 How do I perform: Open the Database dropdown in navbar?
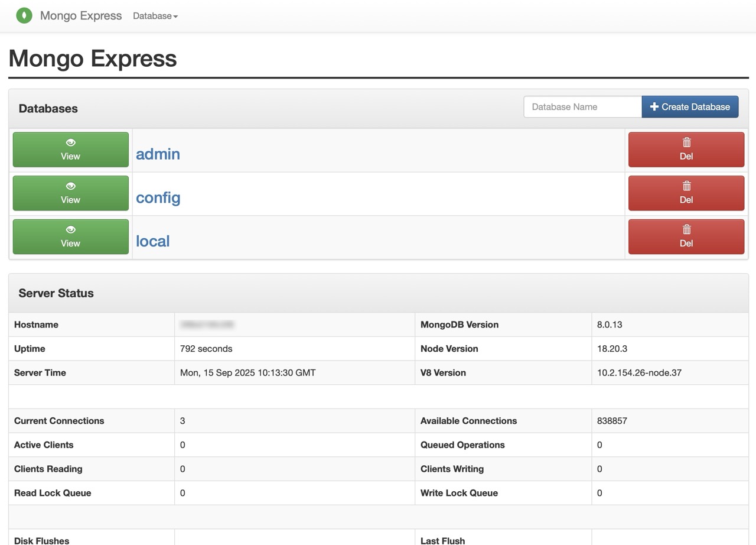coord(155,16)
